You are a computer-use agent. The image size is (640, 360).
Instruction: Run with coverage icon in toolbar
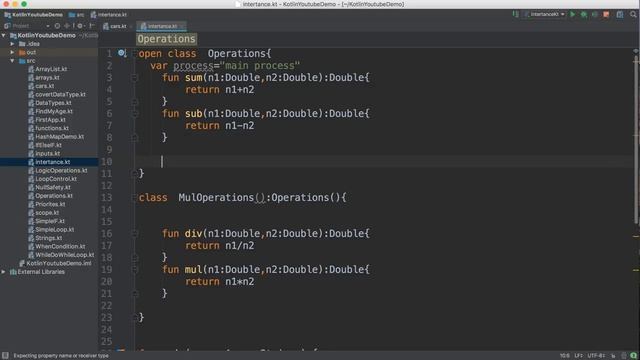(595, 14)
